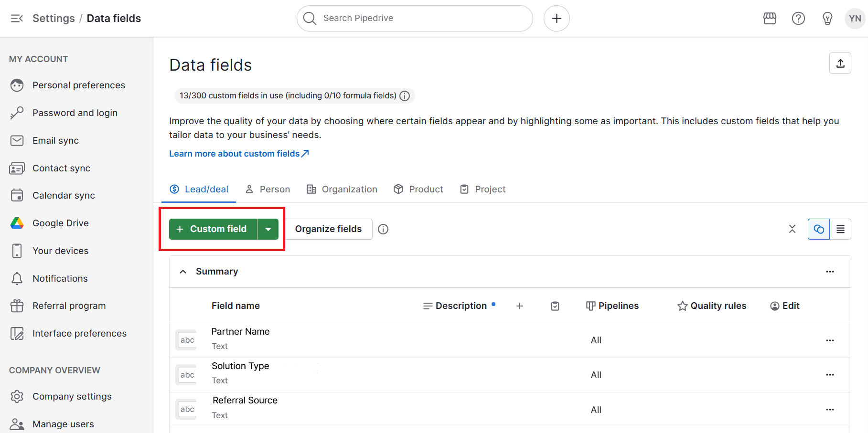Image resolution: width=868 pixels, height=433 pixels.
Task: Open the custom fields info tooltip icon
Action: [x=405, y=95]
